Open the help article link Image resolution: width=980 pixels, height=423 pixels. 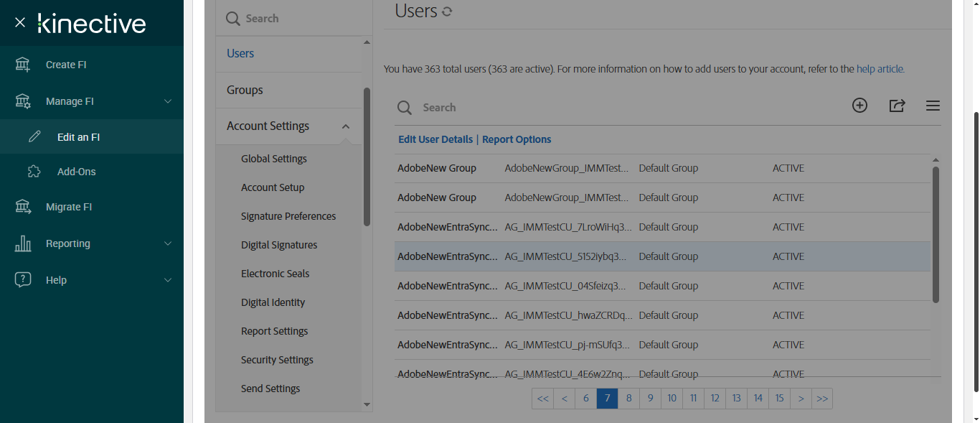click(880, 70)
